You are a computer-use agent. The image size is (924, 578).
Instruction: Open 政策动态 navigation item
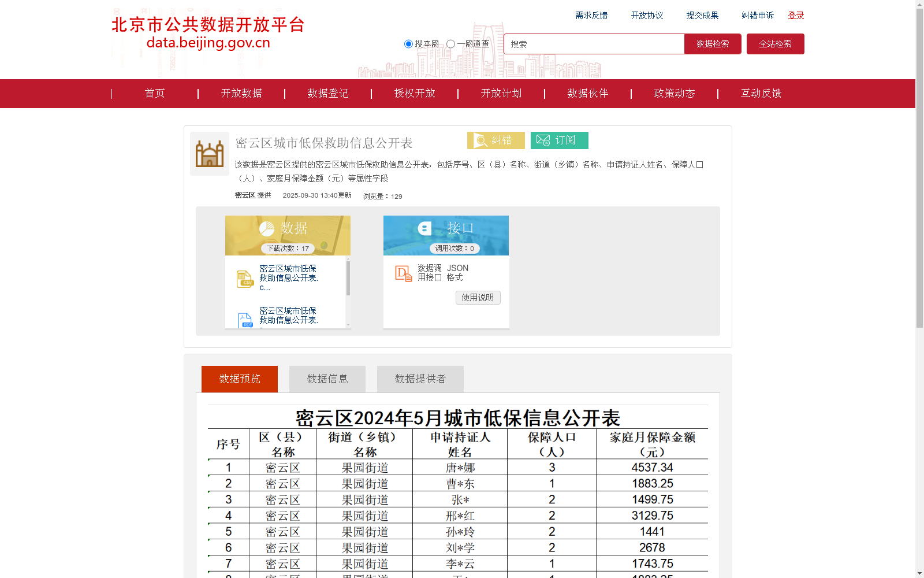coord(675,94)
